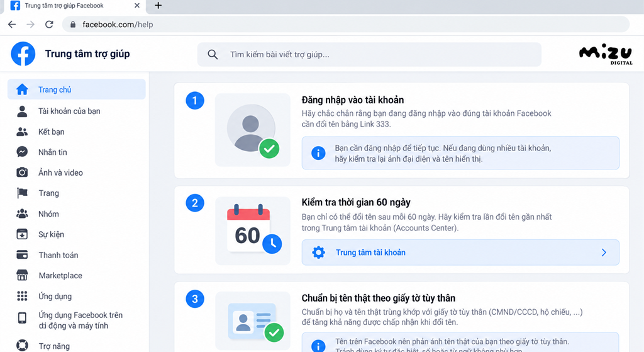Click the browser forward arrow

point(30,25)
